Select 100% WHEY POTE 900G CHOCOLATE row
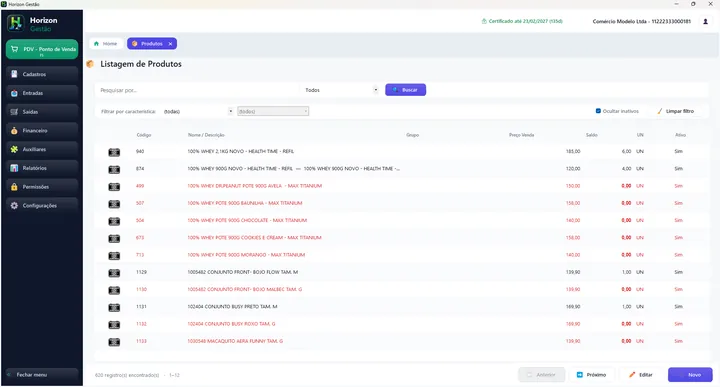 [x=401, y=220]
